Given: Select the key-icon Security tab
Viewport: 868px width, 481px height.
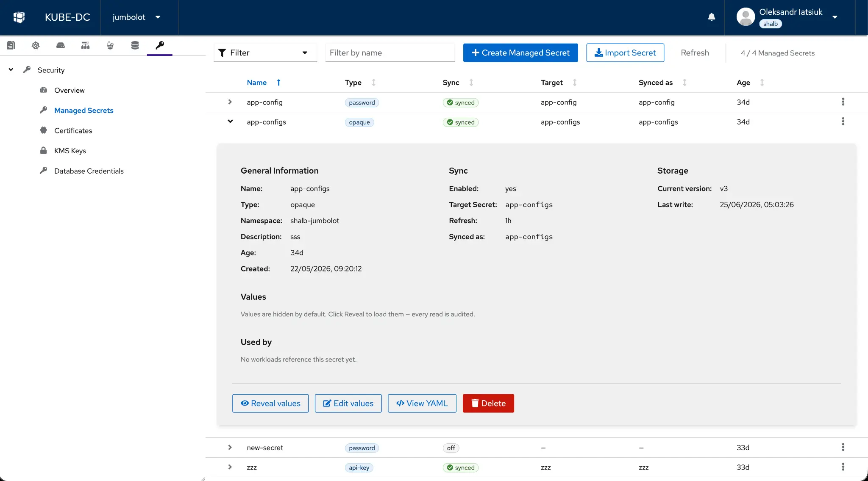Looking at the screenshot, I should click(160, 45).
